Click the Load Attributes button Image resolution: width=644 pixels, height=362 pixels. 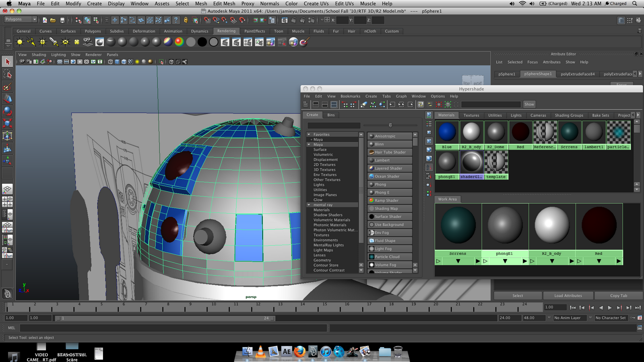coord(568,296)
